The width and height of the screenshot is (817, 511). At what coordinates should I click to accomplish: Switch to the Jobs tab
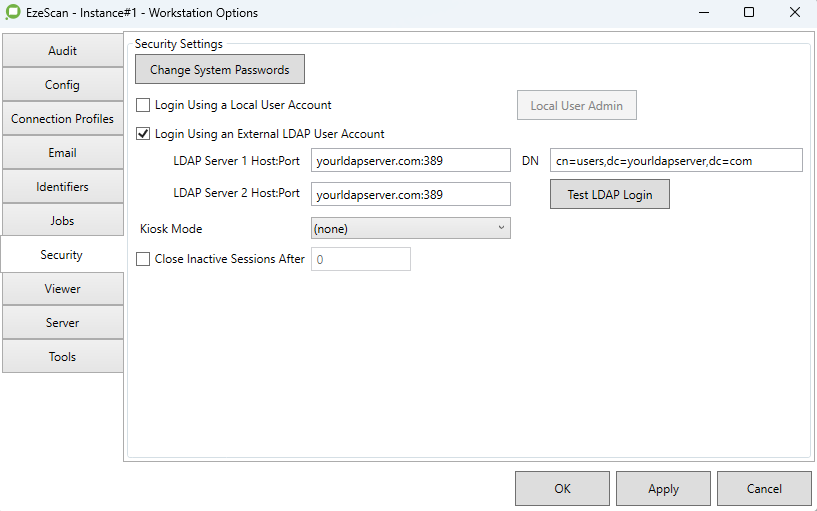click(62, 221)
